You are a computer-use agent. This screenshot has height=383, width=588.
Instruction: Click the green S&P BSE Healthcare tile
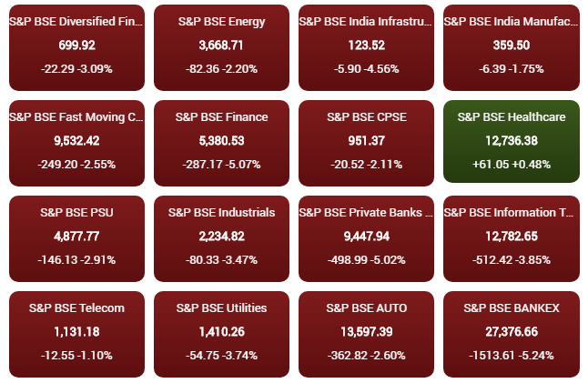coord(511,141)
